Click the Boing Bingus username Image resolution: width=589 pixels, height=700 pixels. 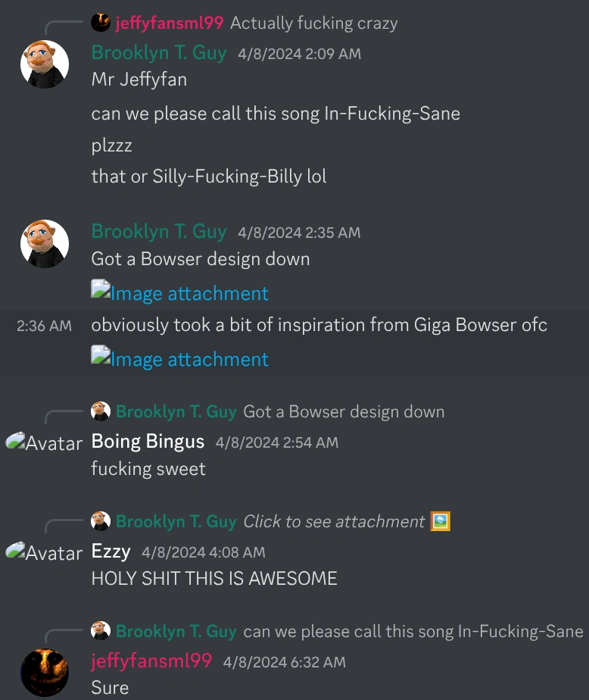pos(148,441)
